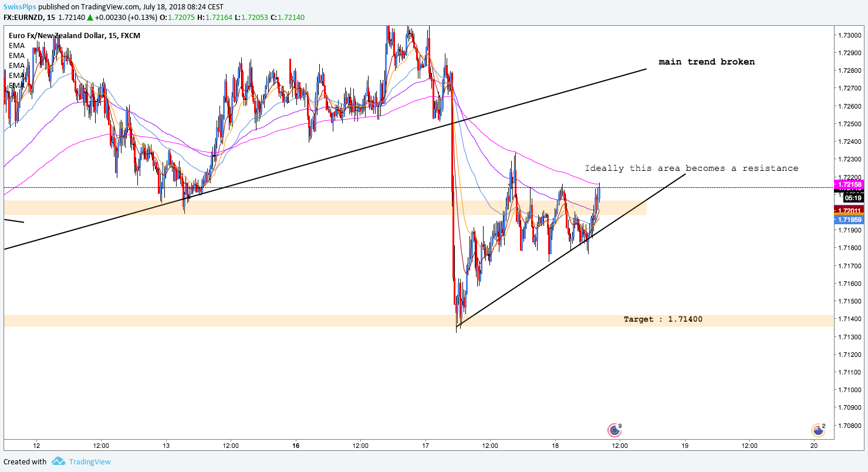Screen dimensions: 868x472
Task: Click the 1.70800 price axis label
Action: coord(850,425)
